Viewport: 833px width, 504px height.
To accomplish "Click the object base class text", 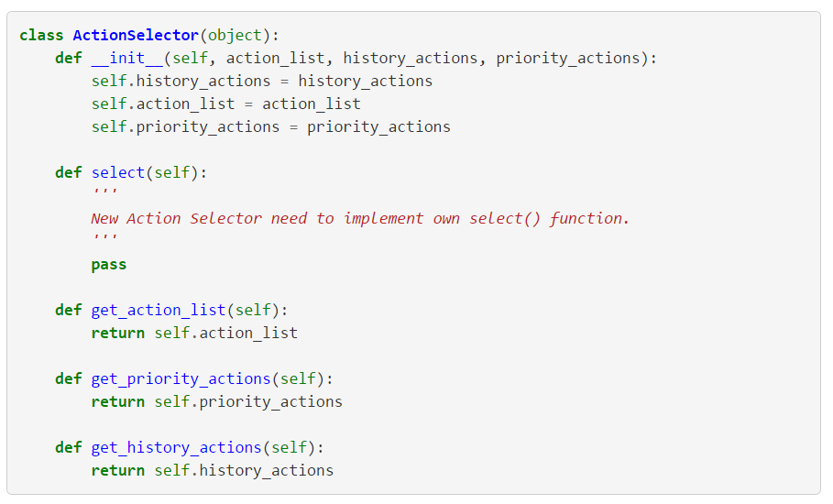I will [x=235, y=36].
